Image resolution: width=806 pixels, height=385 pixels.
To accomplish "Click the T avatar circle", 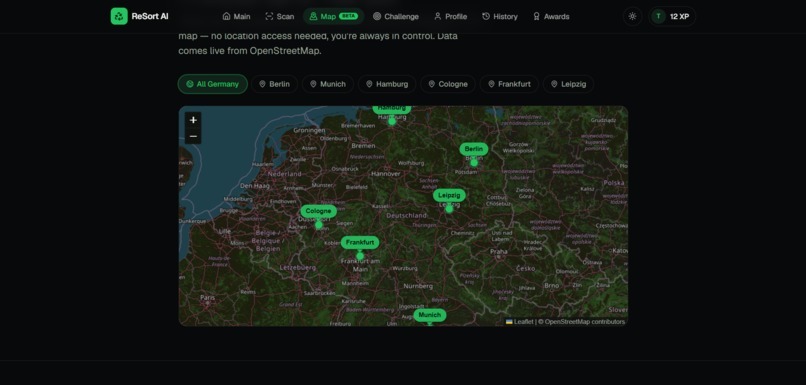I will (658, 16).
